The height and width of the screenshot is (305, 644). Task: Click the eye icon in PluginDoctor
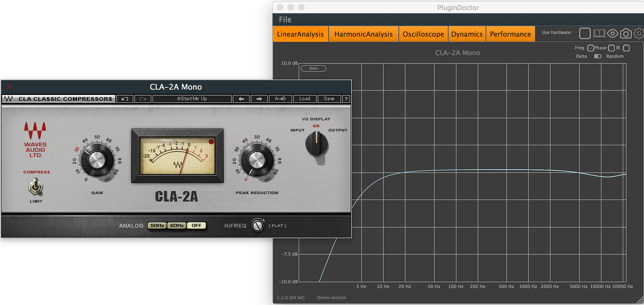(x=613, y=33)
